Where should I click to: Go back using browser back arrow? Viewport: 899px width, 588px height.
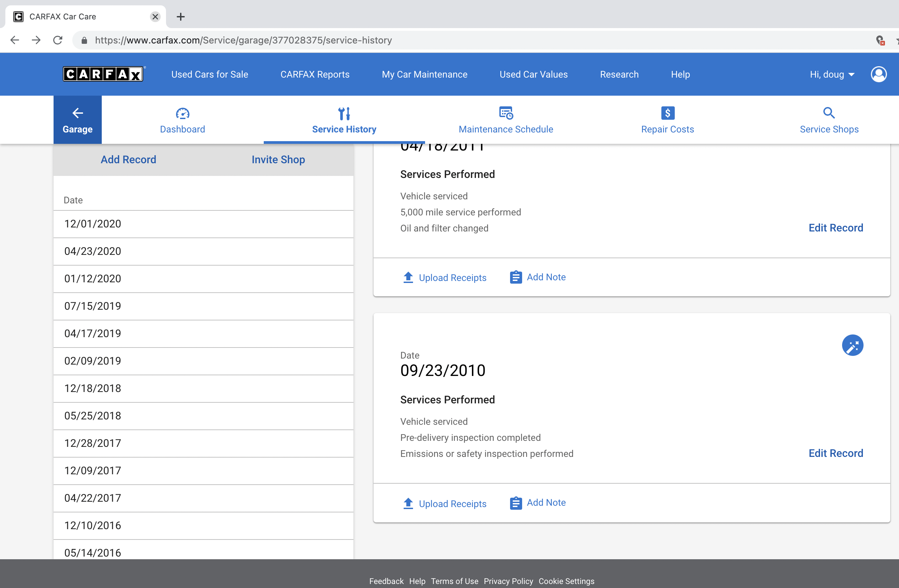[15, 40]
